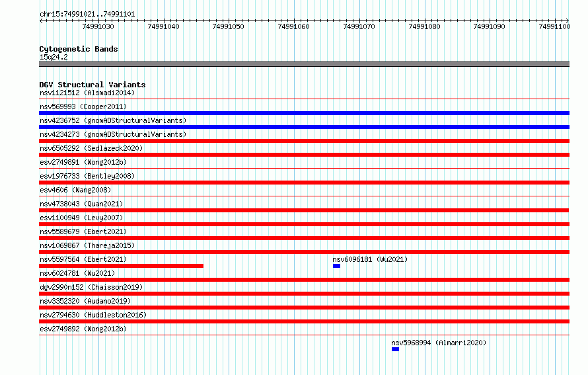
Task: Click the red bar under nsv2794630
Action: (x=304, y=321)
